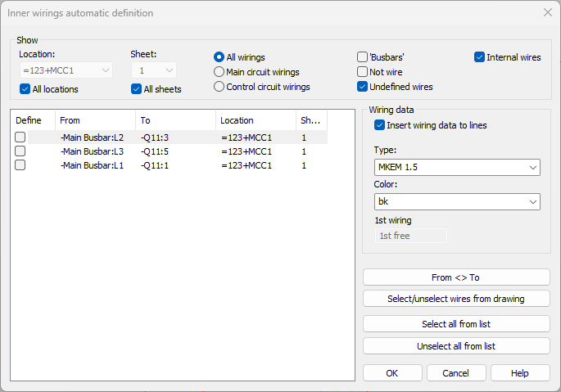Open the wiring Type dropdown MKEM 1.5

(x=456, y=168)
